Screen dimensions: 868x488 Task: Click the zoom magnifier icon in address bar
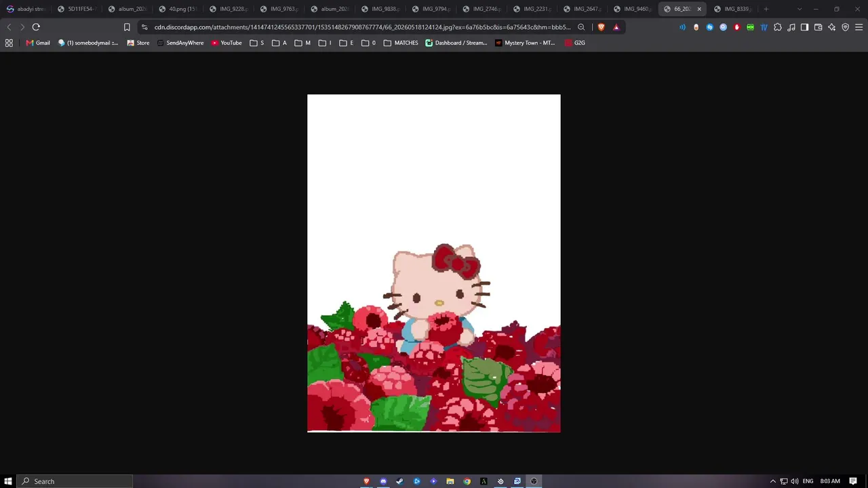tap(581, 27)
